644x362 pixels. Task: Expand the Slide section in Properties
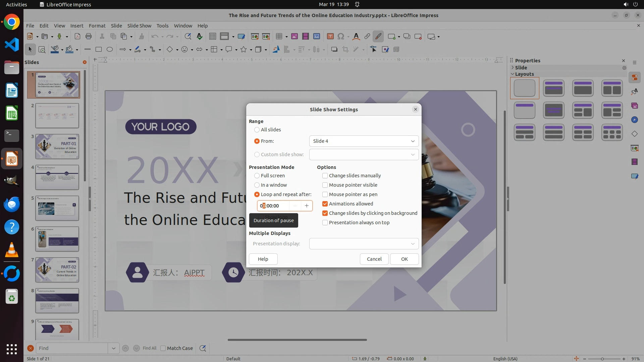(513, 67)
